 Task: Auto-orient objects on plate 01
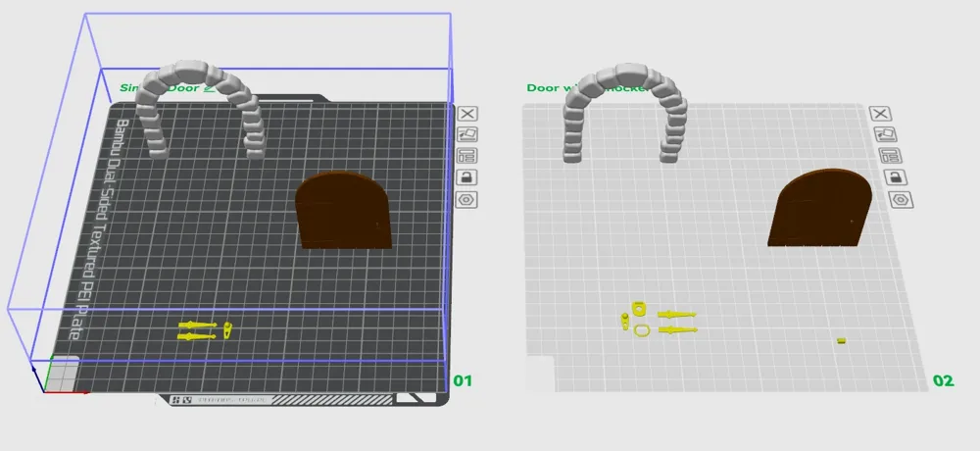467,134
